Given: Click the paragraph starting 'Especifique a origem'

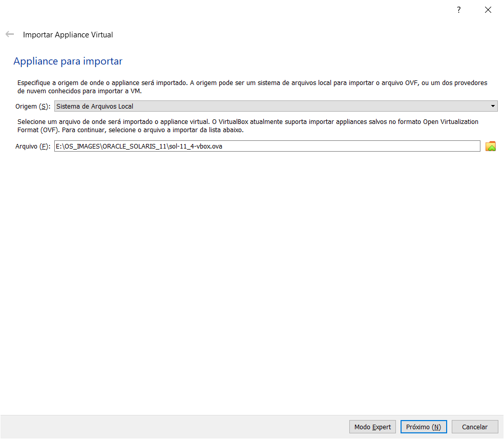Looking at the screenshot, I should (253, 87).
